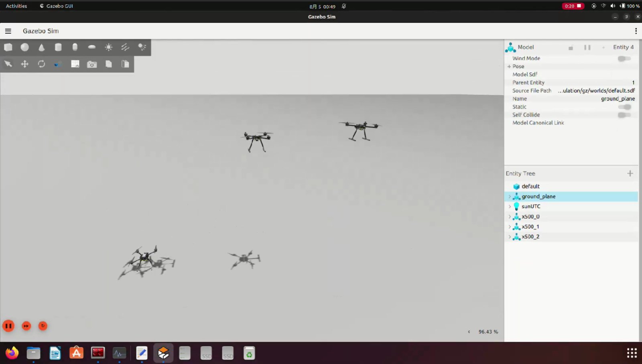Image resolution: width=642 pixels, height=364 pixels.
Task: Step the simulation forward
Action: point(26,326)
